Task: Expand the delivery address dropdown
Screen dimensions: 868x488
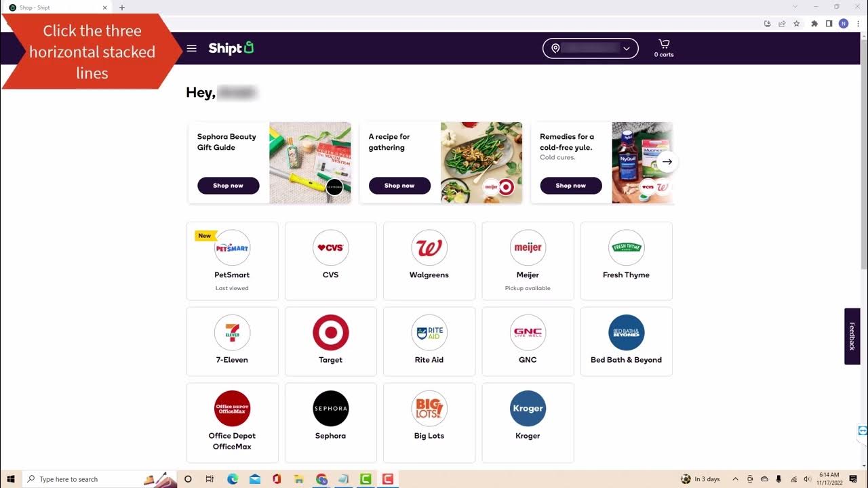Action: (x=590, y=48)
